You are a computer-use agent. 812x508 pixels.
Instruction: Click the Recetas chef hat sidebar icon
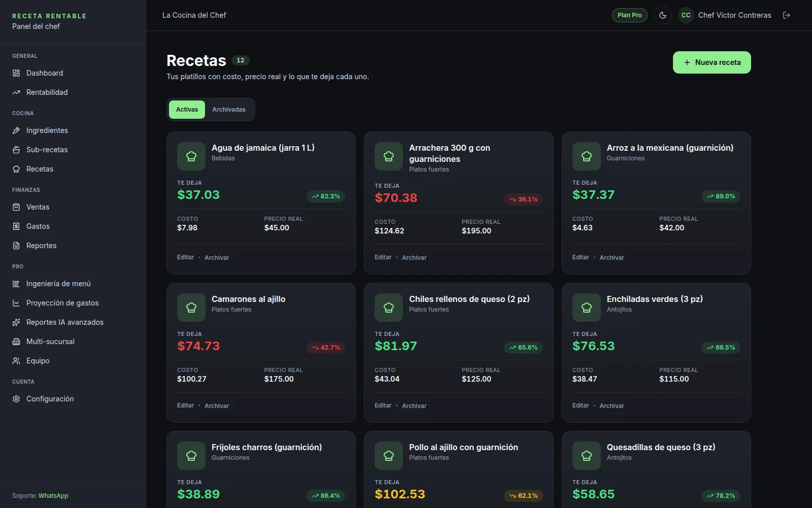(16, 169)
